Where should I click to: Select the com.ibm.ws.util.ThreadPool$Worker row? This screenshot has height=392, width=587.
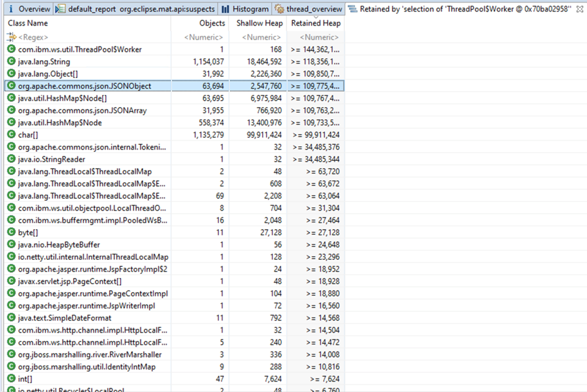(174, 49)
